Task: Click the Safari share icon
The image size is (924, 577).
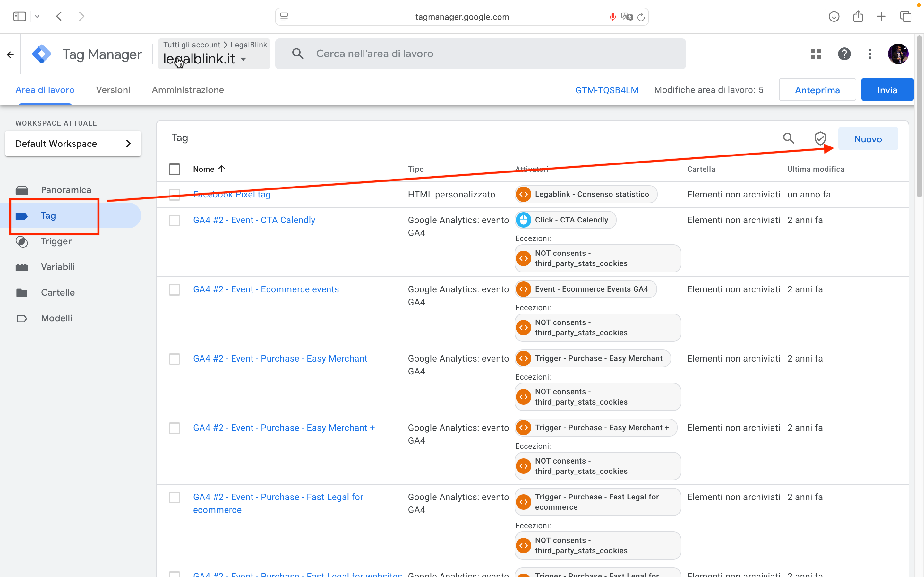Action: pos(858,16)
